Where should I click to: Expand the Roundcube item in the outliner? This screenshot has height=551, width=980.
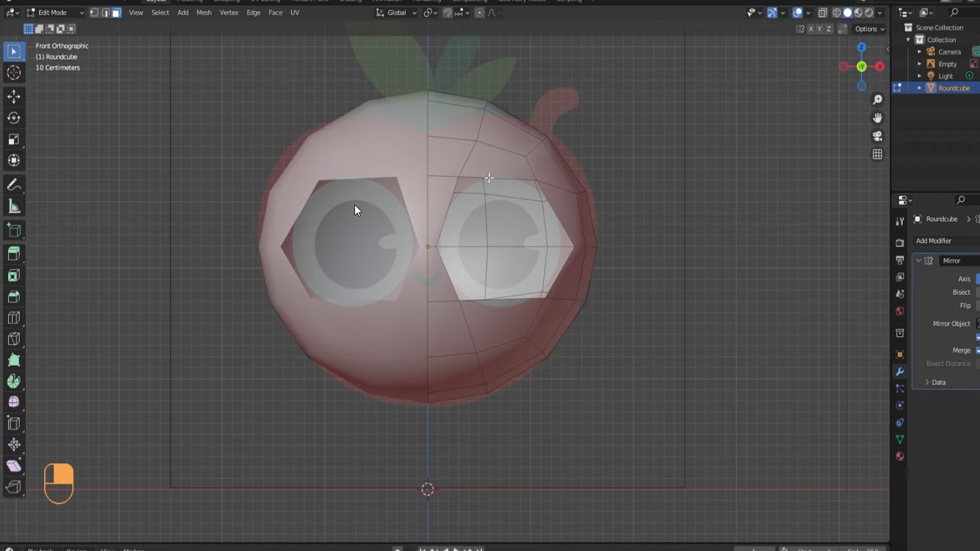[919, 88]
